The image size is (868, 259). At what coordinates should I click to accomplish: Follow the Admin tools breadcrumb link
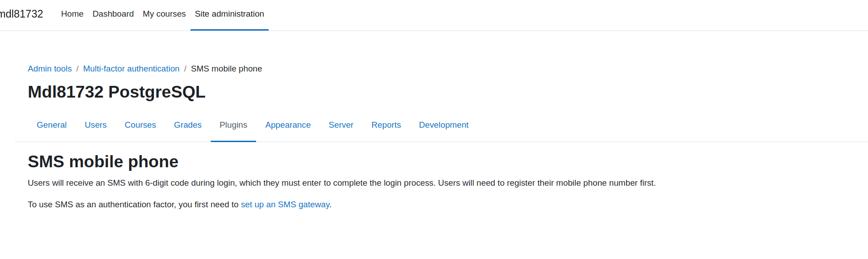[x=50, y=69]
